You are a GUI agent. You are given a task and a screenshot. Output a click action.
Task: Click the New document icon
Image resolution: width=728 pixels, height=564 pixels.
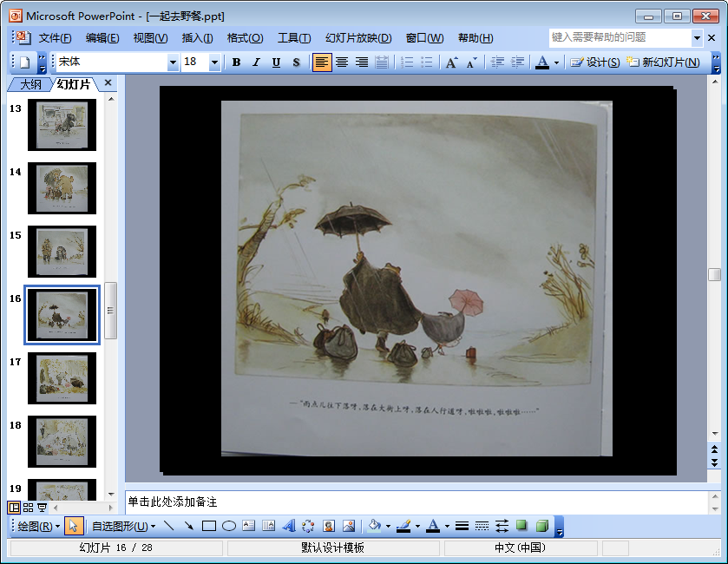tap(24, 62)
